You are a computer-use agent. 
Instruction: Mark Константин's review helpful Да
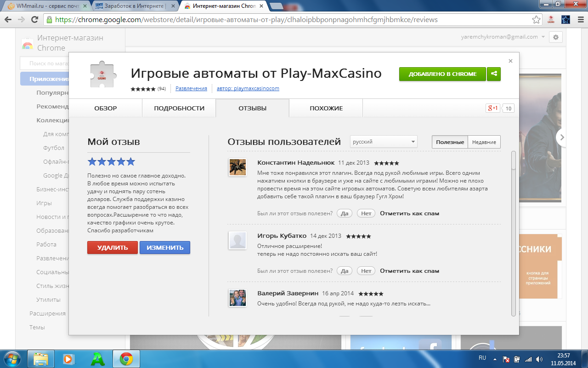(x=344, y=213)
